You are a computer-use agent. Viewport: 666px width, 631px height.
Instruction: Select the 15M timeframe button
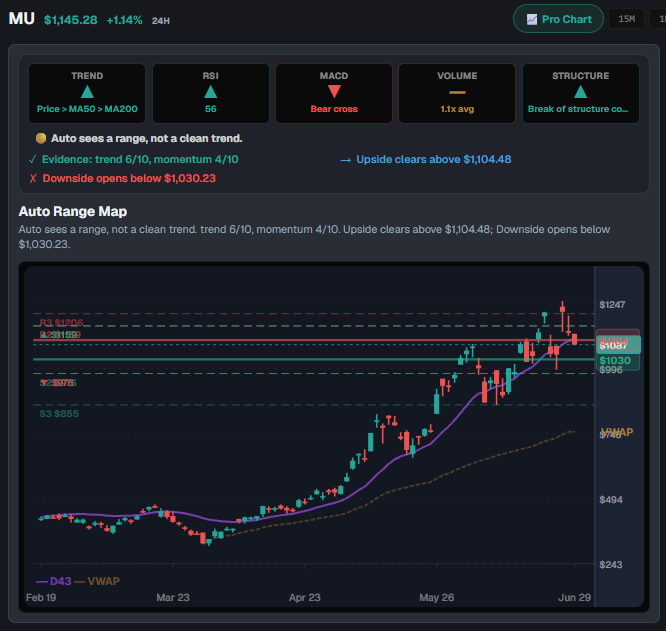[626, 19]
